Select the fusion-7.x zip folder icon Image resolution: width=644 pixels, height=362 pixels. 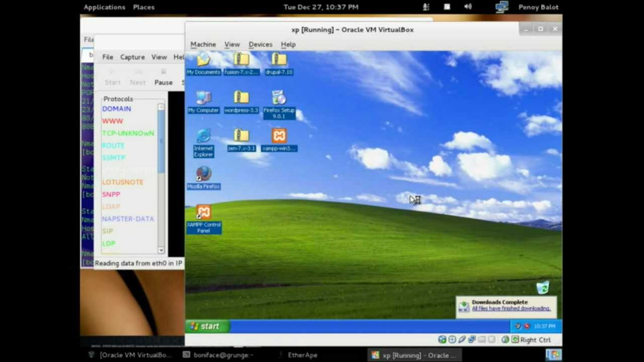click(241, 64)
